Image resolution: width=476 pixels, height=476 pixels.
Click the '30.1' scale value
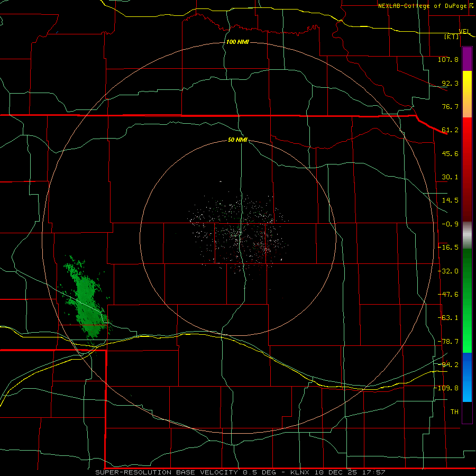click(450, 177)
